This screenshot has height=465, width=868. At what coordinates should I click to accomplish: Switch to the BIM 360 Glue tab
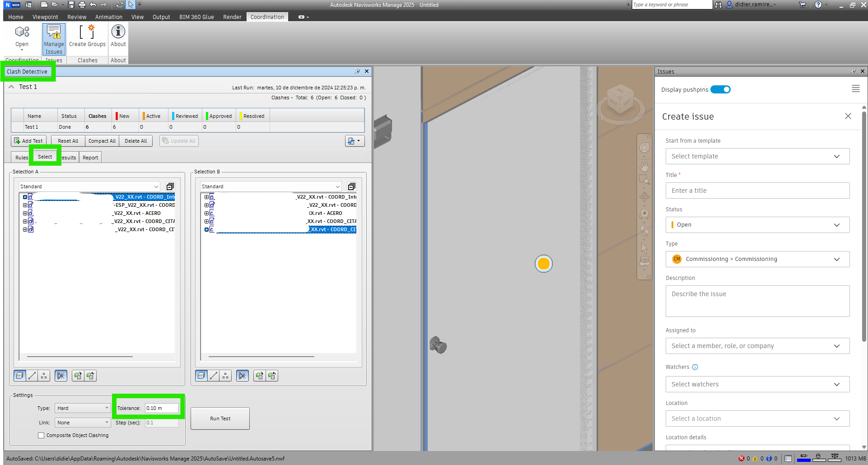tap(196, 17)
